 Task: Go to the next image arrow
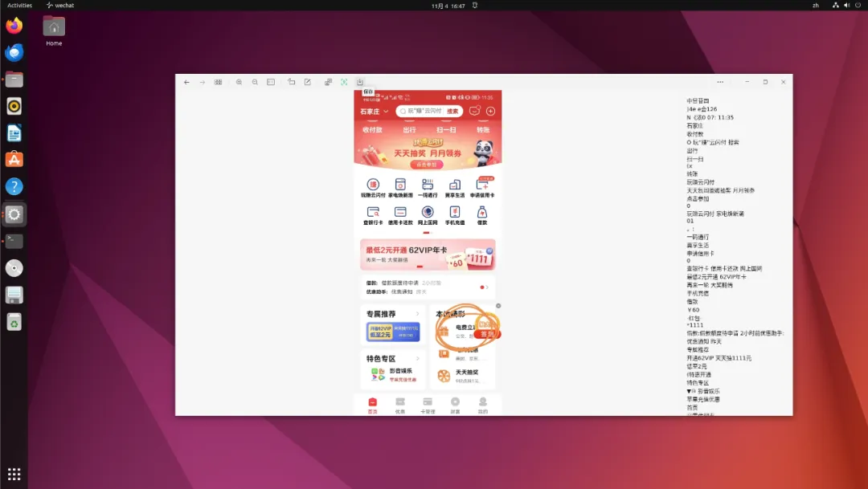click(x=203, y=82)
